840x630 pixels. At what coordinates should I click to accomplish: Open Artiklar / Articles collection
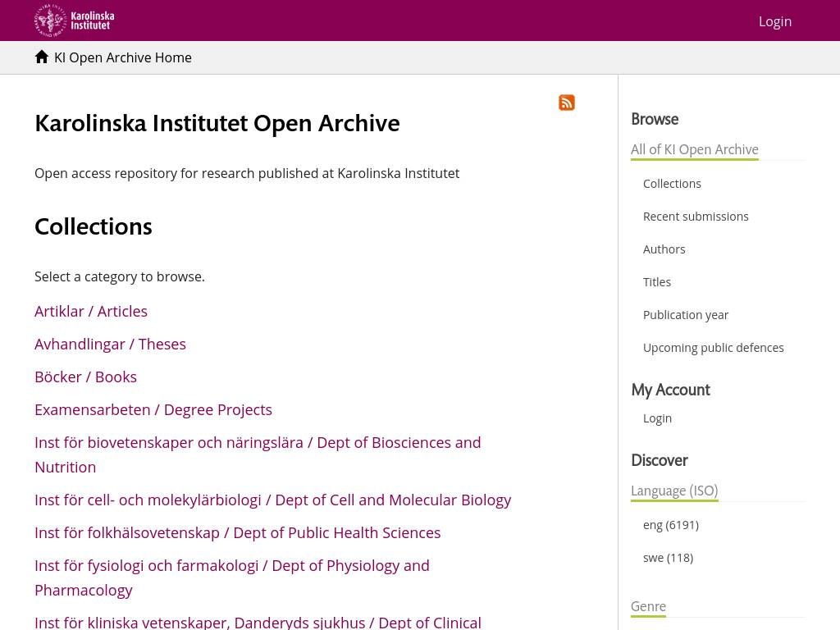click(90, 311)
